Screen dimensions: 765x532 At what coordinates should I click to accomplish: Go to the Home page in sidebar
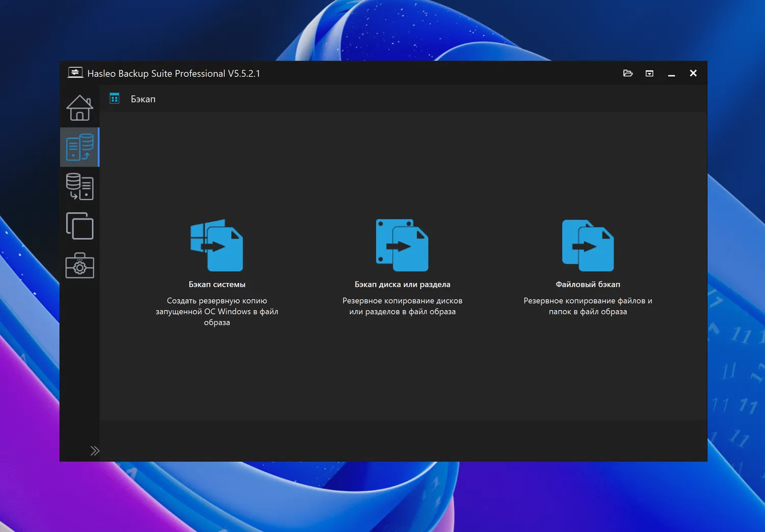[80, 108]
